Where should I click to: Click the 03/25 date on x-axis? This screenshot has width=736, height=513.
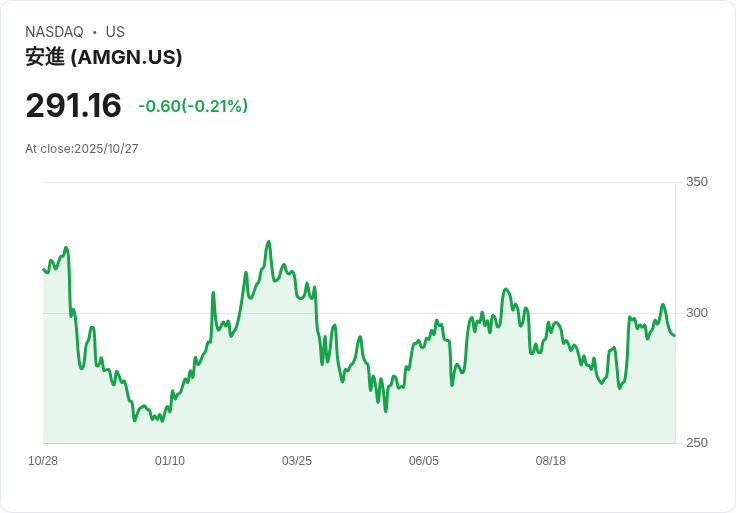pos(297,461)
